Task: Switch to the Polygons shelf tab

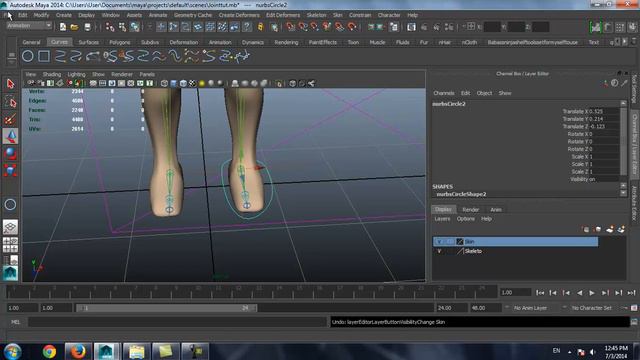Action: click(x=120, y=42)
